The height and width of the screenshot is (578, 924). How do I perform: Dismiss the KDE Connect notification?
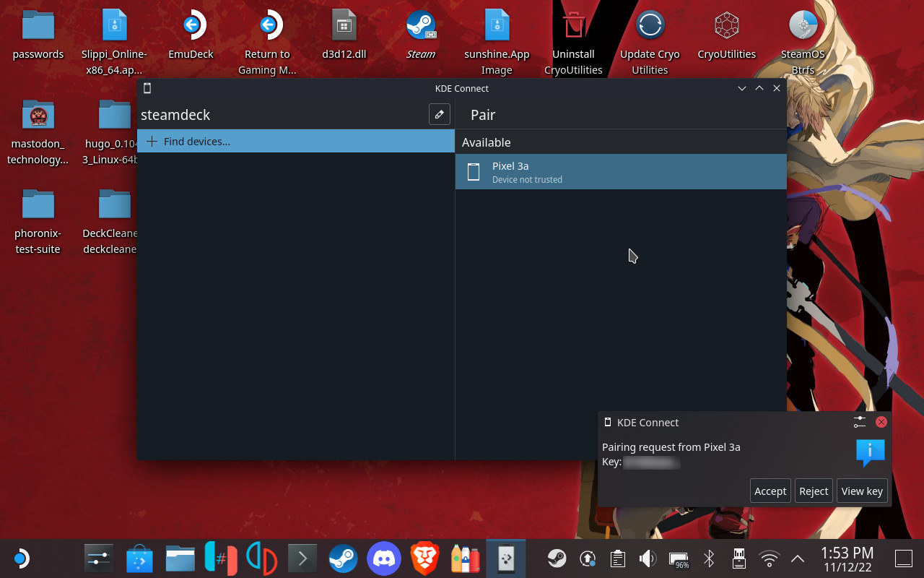coord(881,422)
